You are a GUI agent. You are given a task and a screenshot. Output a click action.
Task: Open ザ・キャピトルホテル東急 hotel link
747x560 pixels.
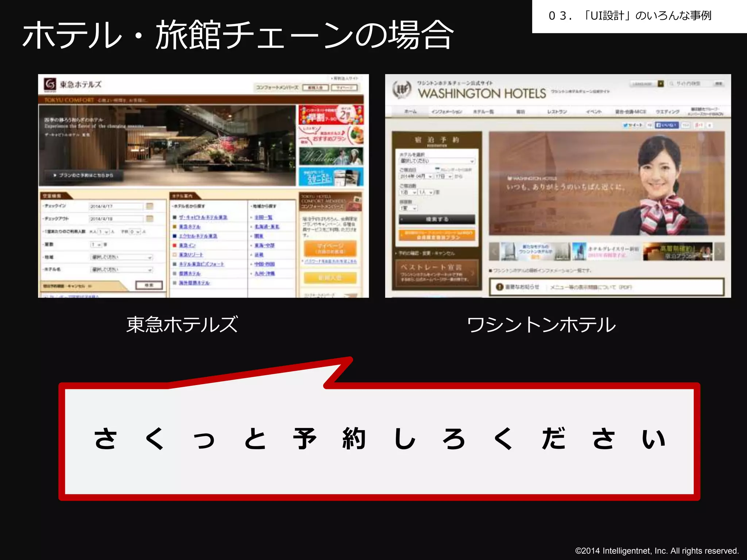pyautogui.click(x=203, y=217)
